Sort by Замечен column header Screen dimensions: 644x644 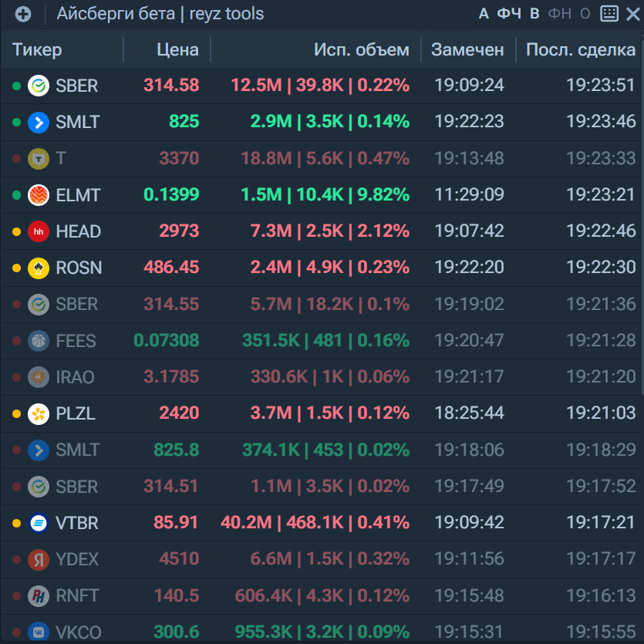[x=467, y=49]
